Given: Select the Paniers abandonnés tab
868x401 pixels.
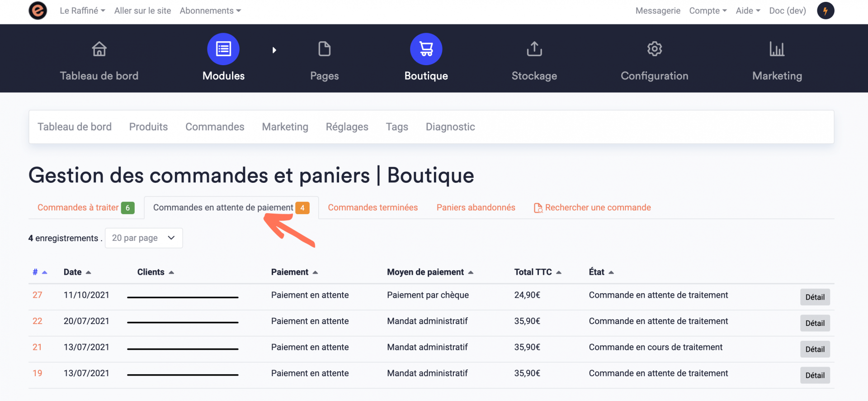Looking at the screenshot, I should point(476,208).
